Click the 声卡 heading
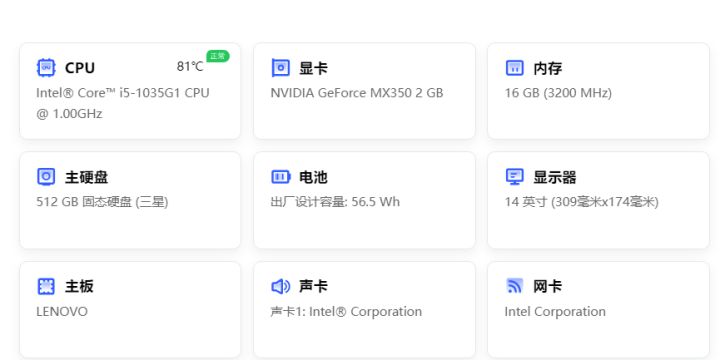720x360 pixels. click(x=313, y=287)
